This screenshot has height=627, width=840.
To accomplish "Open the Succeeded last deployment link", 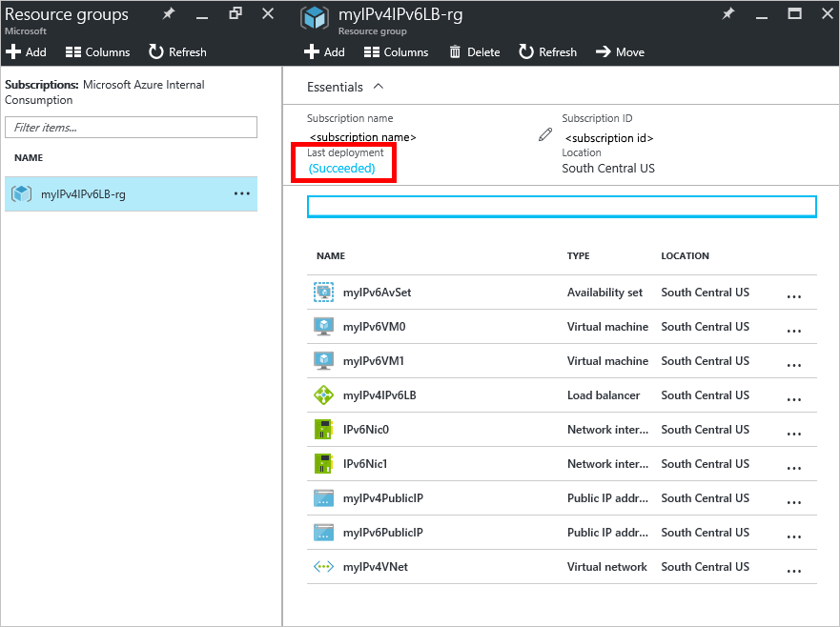I will tap(341, 169).
